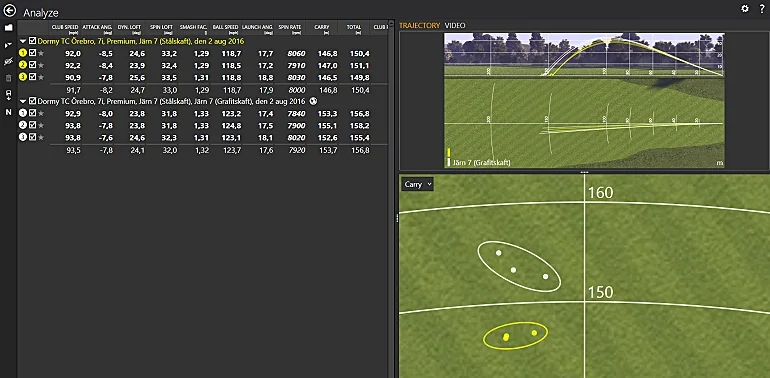The height and width of the screenshot is (378, 770).
Task: Select white shot number 3 badge
Action: pyautogui.click(x=23, y=137)
